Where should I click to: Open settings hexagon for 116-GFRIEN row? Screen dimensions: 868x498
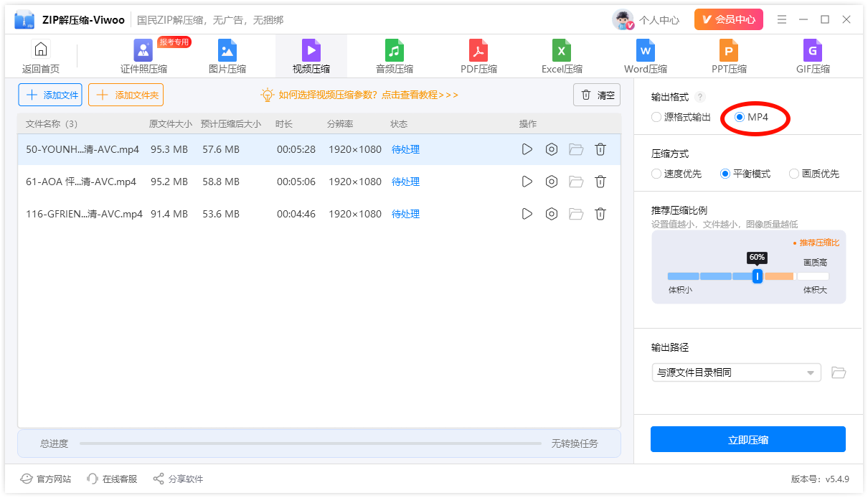(552, 214)
